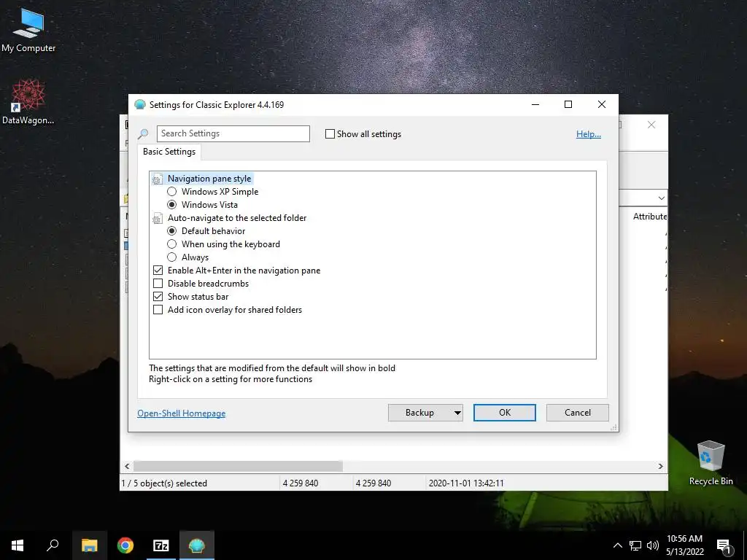Switch to 7-Zip in the taskbar
Image resolution: width=747 pixels, height=560 pixels.
tap(161, 545)
